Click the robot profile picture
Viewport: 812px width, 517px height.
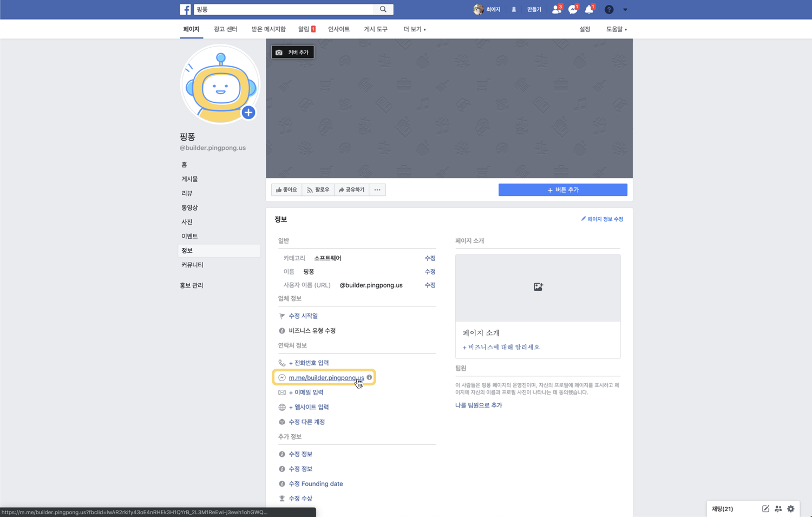coord(220,84)
